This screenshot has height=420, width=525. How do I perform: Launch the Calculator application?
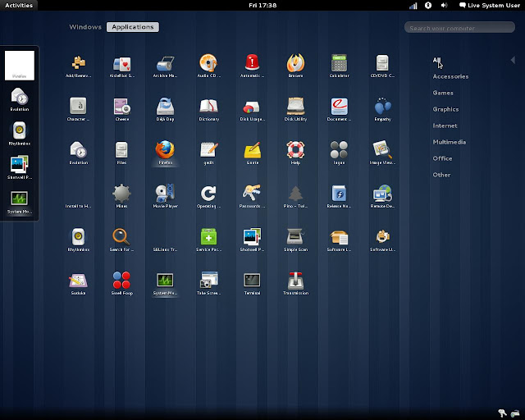pos(340,62)
